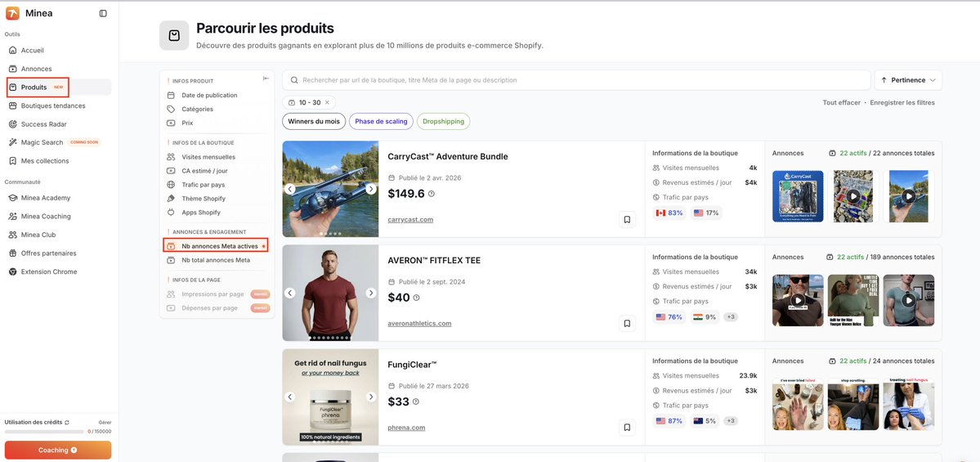Collapse the filters panel arrow icon

tap(266, 78)
